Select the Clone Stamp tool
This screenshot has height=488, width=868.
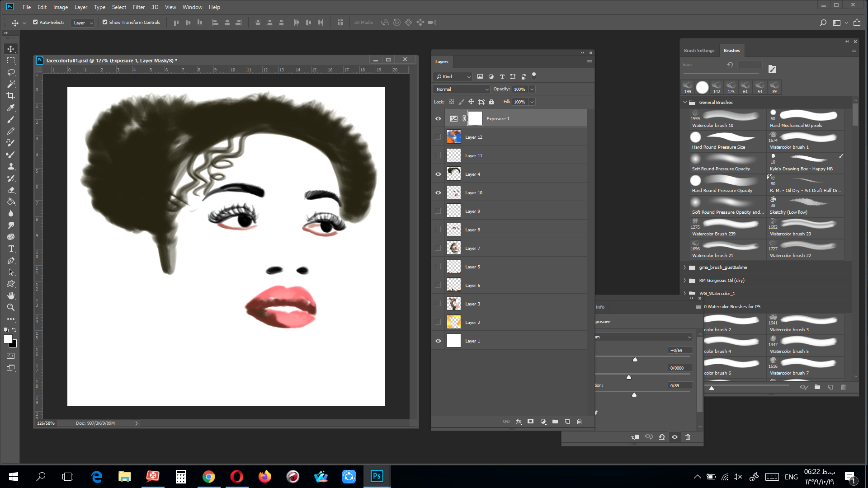click(x=11, y=166)
